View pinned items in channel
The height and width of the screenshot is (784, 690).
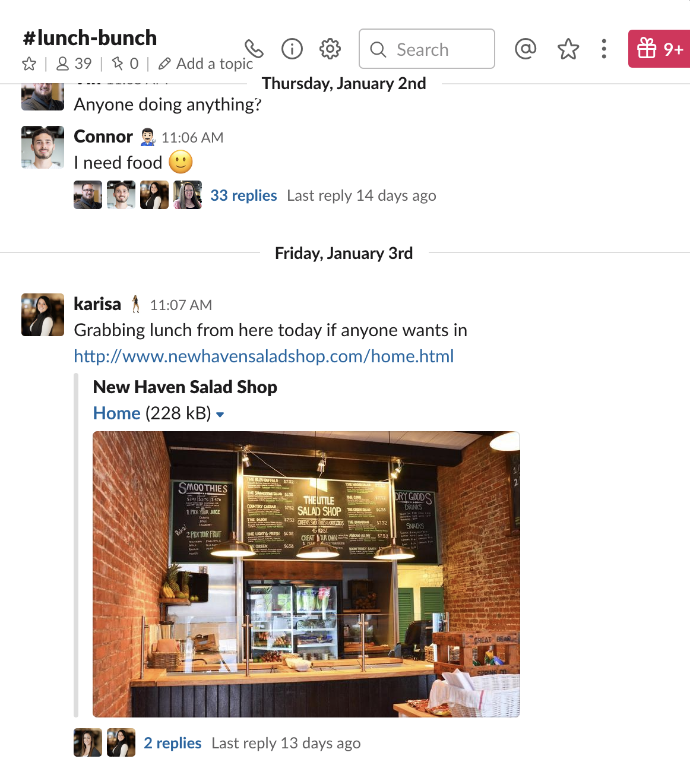125,64
